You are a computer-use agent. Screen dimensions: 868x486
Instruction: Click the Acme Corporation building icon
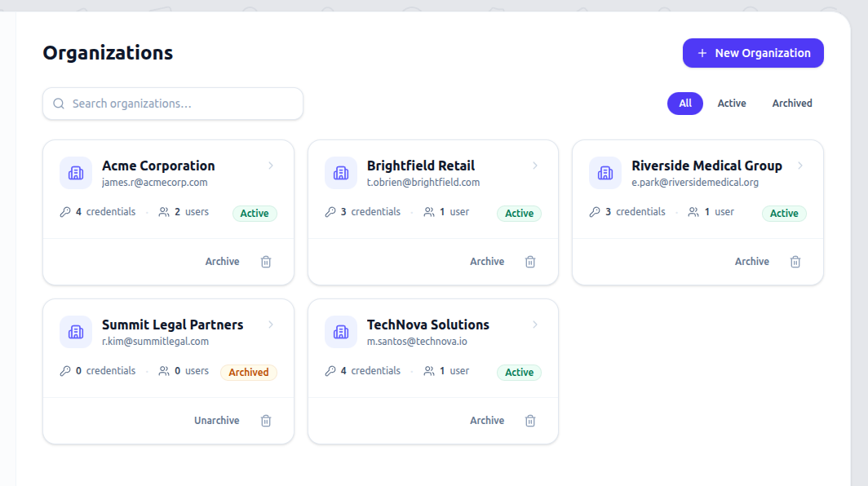click(x=76, y=173)
